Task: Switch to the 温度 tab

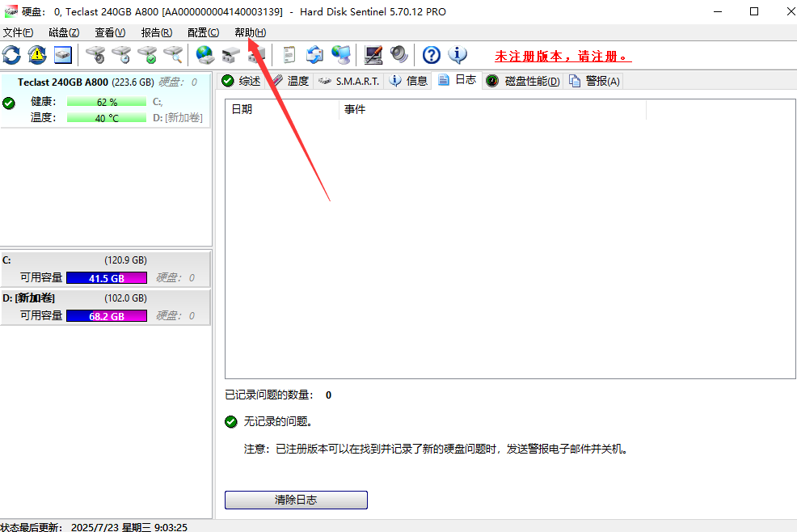Action: [290, 81]
